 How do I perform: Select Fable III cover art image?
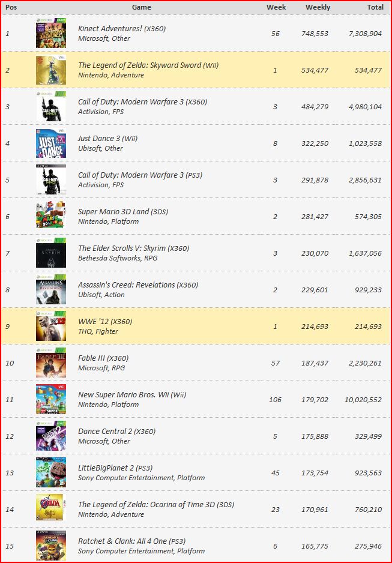click(51, 363)
